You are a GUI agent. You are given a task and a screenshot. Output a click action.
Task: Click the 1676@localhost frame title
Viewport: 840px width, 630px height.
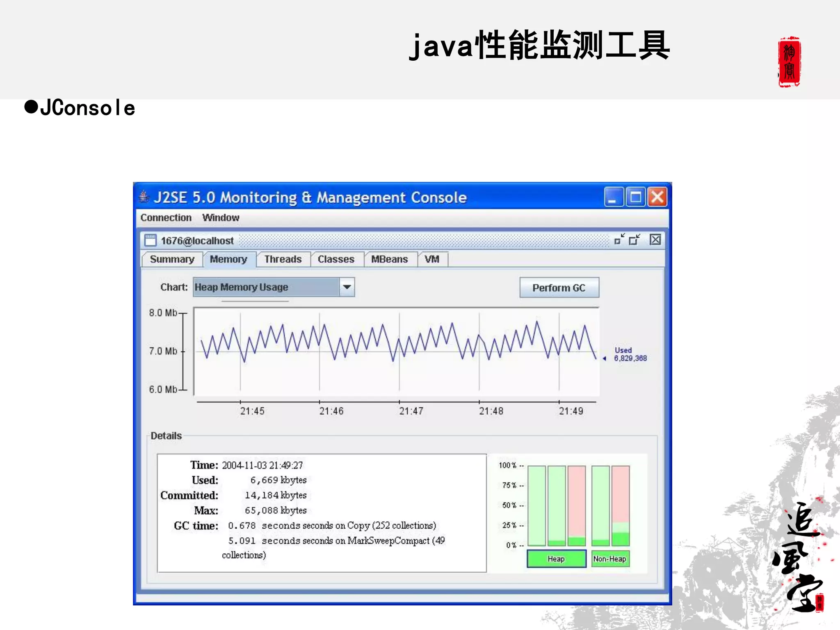[197, 241]
